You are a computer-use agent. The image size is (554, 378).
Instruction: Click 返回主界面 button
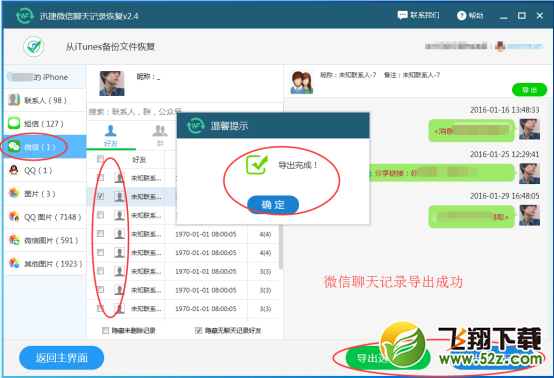pyautogui.click(x=61, y=358)
